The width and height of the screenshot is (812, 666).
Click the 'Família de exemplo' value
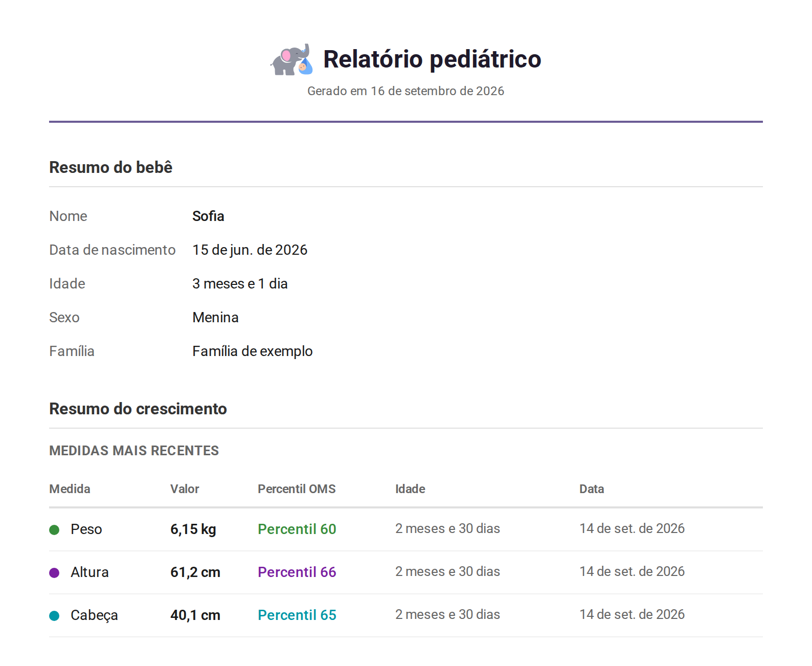click(x=252, y=351)
